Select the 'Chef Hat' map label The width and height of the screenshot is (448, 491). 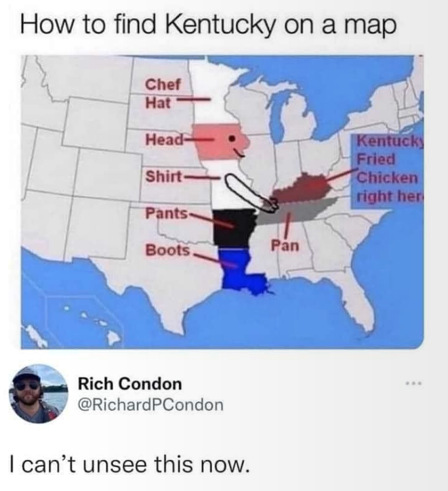(163, 93)
